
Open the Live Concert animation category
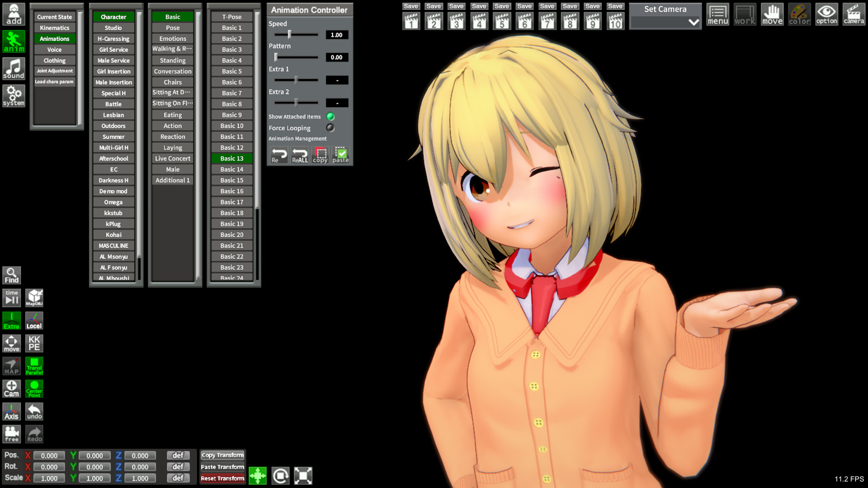tap(173, 159)
